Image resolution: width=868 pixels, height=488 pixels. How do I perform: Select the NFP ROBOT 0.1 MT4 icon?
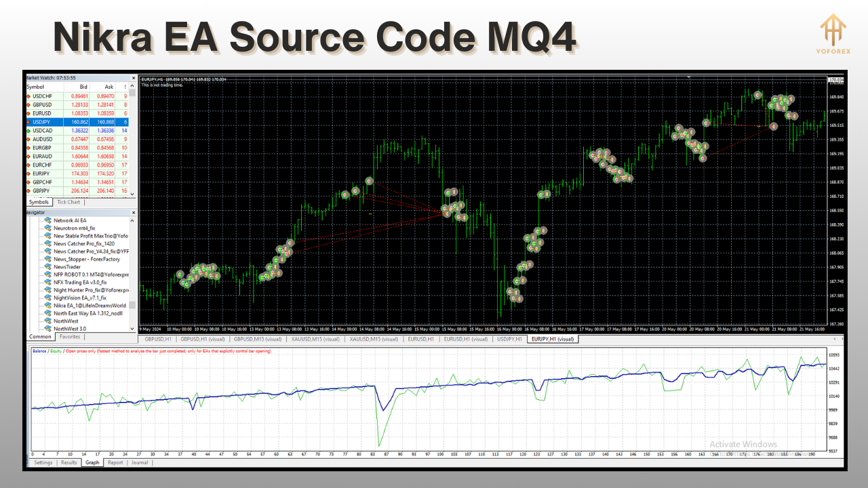pos(48,274)
